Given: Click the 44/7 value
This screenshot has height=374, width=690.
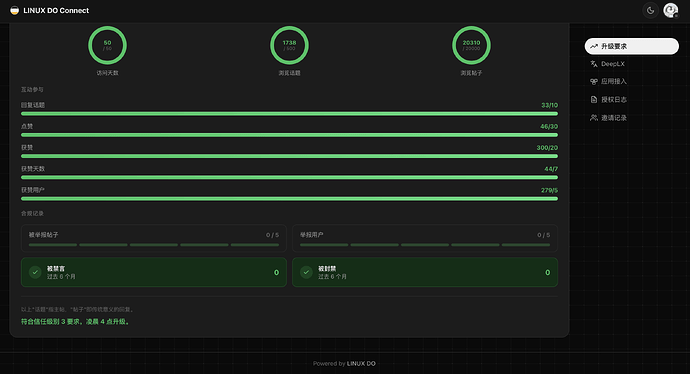Looking at the screenshot, I should point(551,169).
